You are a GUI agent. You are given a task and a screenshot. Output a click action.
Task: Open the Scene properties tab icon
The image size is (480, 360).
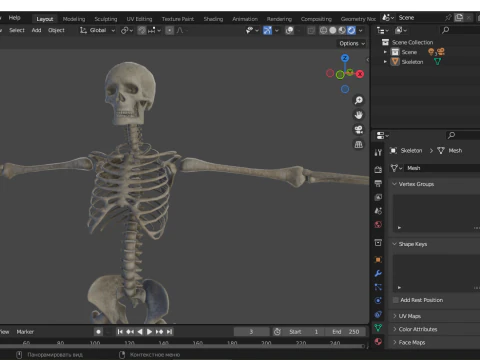(378, 211)
